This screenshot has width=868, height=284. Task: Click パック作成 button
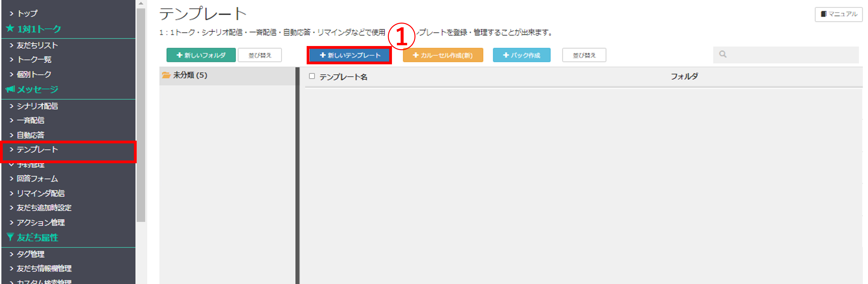522,55
